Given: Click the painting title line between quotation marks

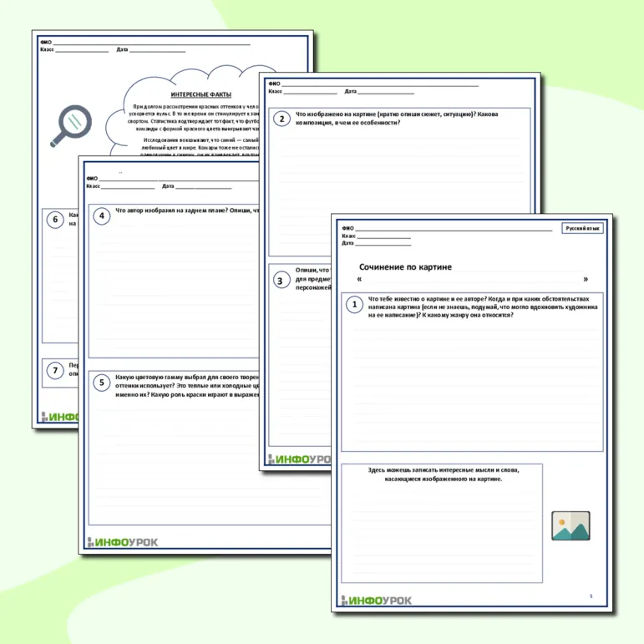Looking at the screenshot, I should click(x=472, y=279).
